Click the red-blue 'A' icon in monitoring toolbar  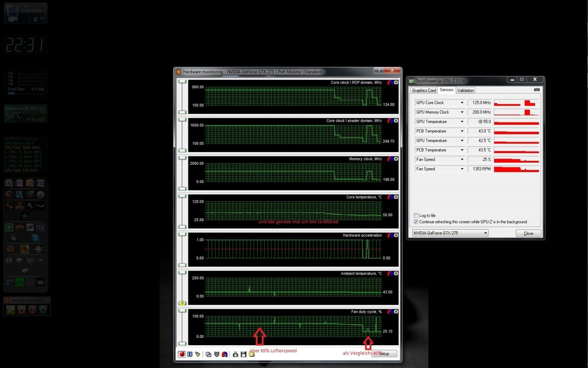(x=225, y=354)
